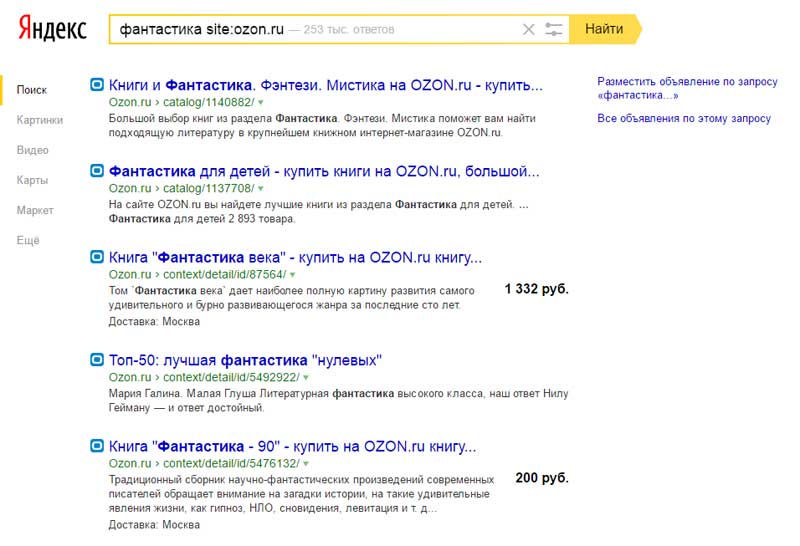Click favicon next to Фантастика для детей result
The width and height of the screenshot is (800, 546).
point(97,171)
